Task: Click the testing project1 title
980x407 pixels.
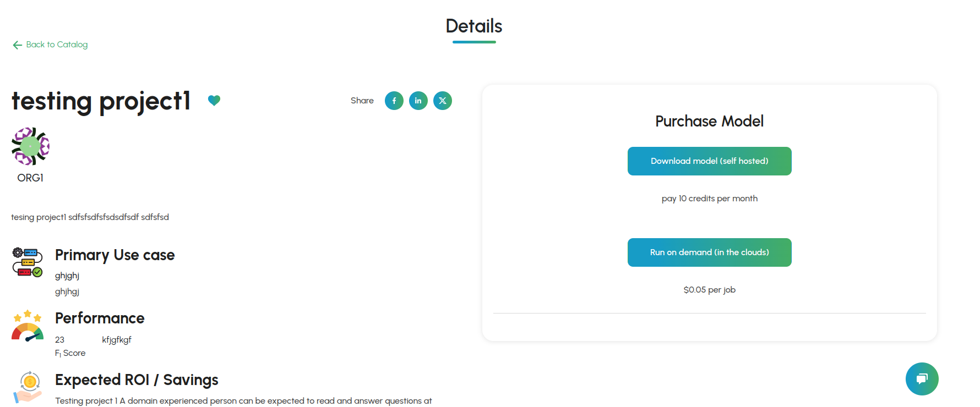Action: (x=101, y=101)
